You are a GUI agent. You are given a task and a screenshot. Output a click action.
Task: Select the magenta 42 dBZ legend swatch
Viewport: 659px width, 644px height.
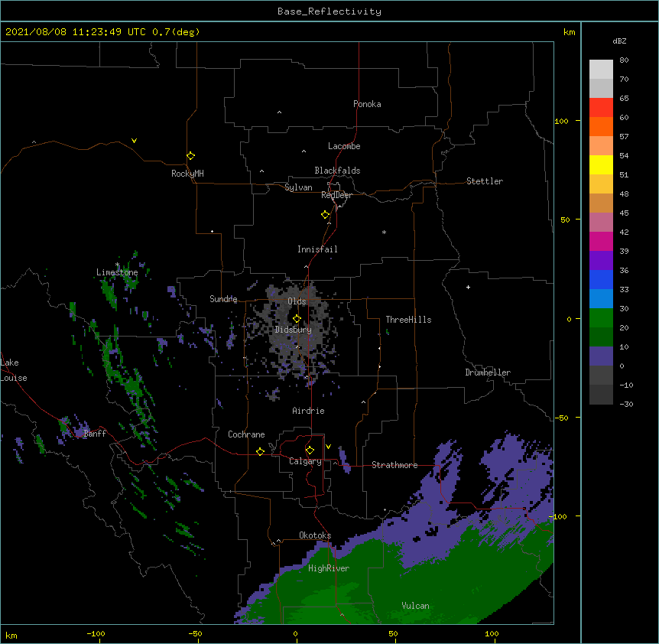(601, 241)
